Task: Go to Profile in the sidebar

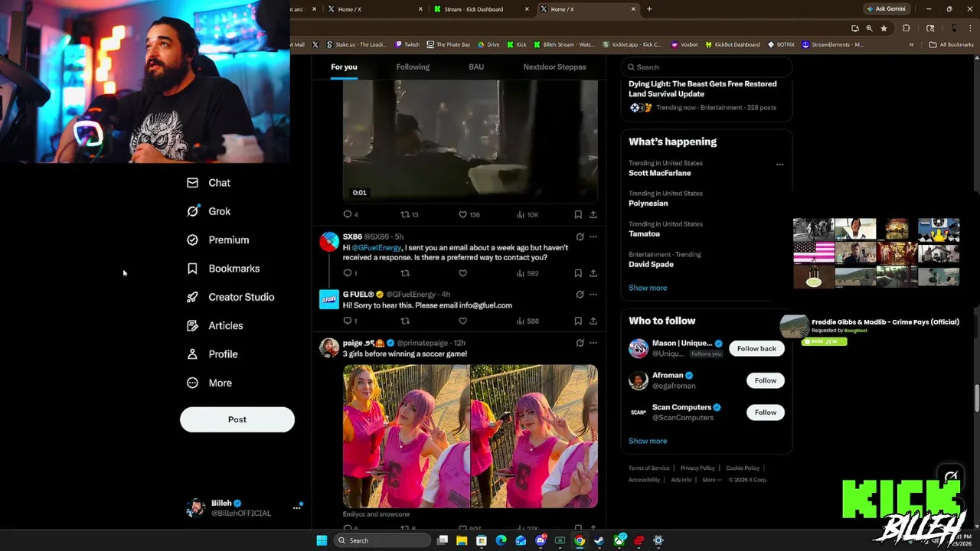Action: 212,354
